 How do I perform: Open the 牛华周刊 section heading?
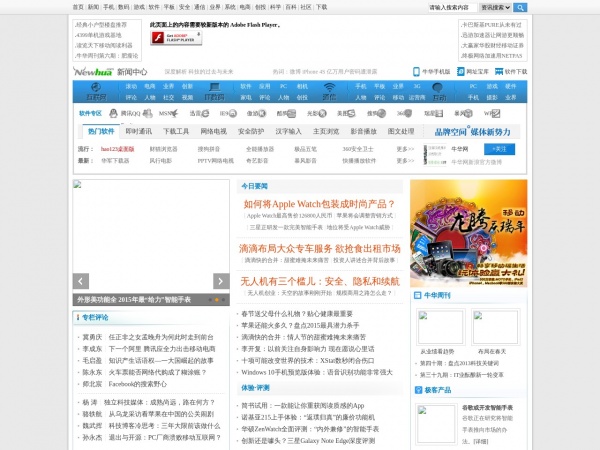(437, 295)
